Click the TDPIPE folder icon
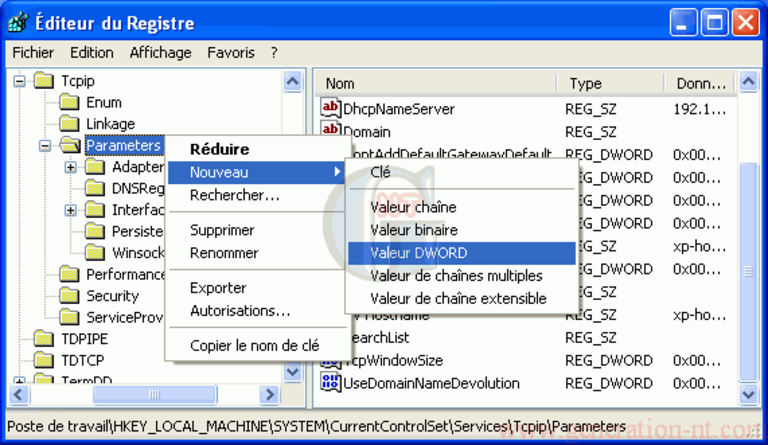This screenshot has width=768, height=445. point(44,339)
